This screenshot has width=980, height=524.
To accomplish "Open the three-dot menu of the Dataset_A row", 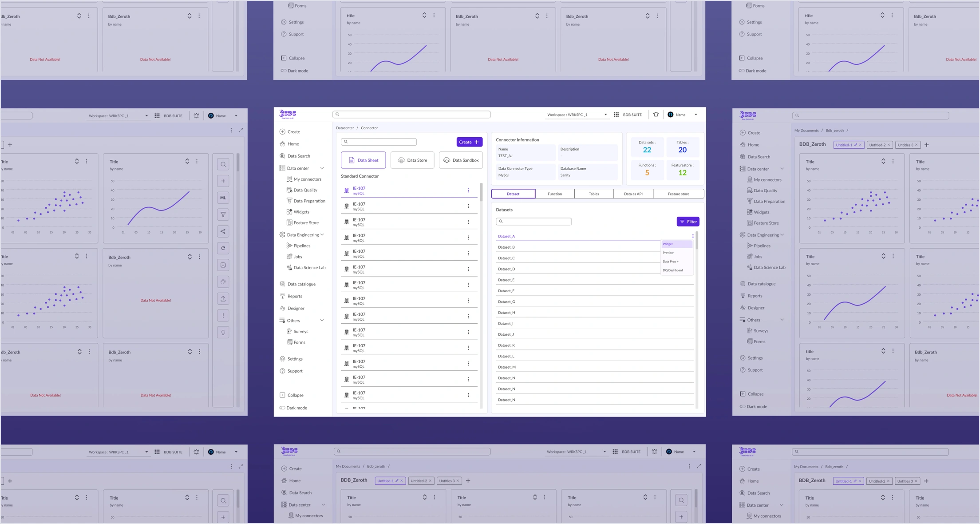I will pos(693,236).
